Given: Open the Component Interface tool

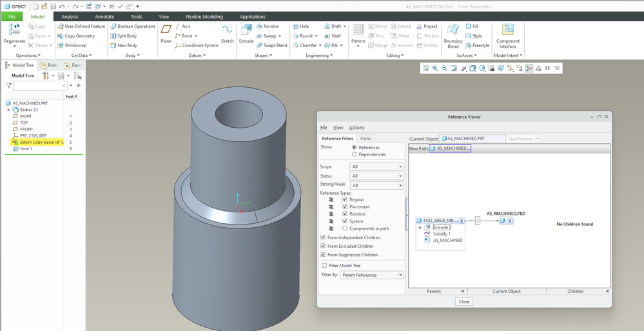Looking at the screenshot, I should [x=507, y=31].
